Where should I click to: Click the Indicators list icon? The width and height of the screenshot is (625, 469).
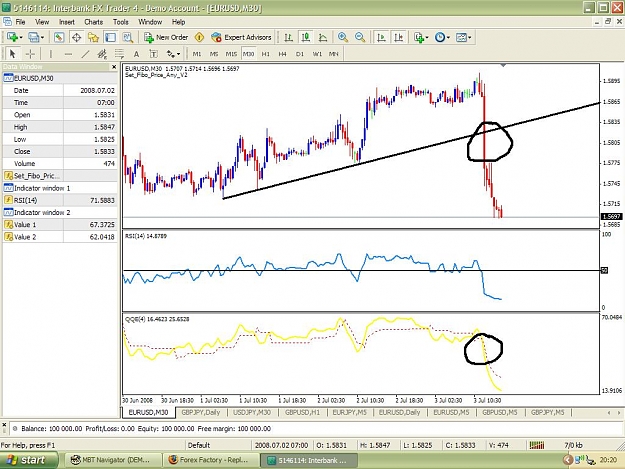418,37
